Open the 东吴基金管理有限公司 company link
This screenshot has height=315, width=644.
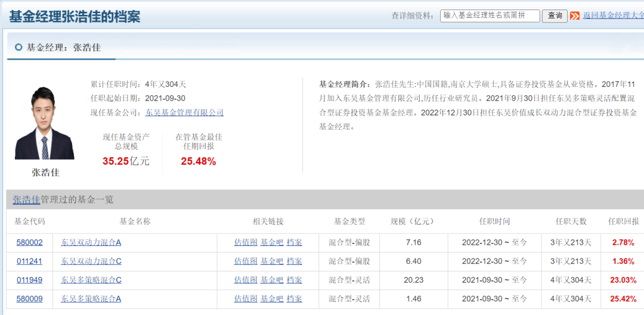pyautogui.click(x=184, y=112)
